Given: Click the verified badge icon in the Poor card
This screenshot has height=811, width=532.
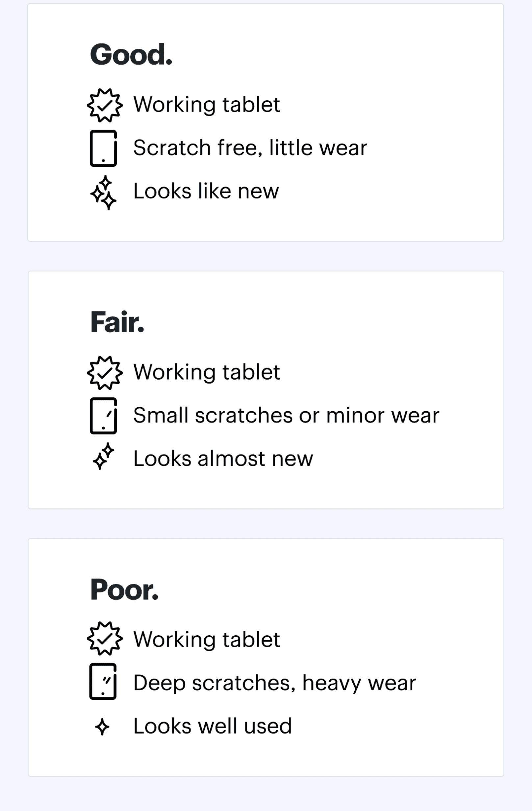Looking at the screenshot, I should pyautogui.click(x=105, y=638).
